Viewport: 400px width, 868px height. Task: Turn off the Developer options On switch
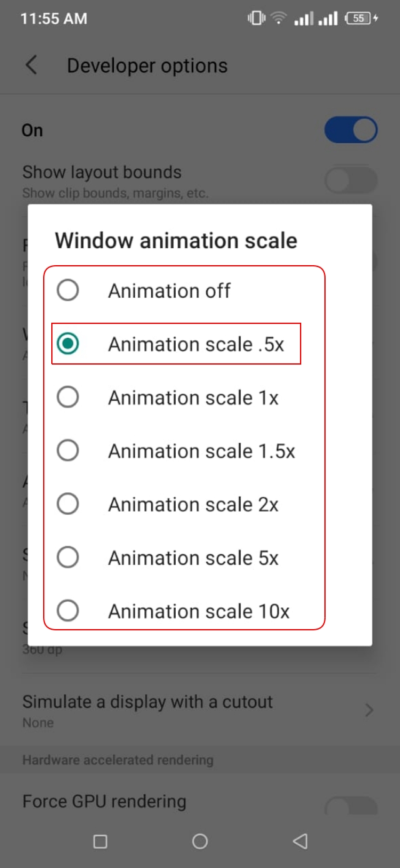[x=351, y=130]
